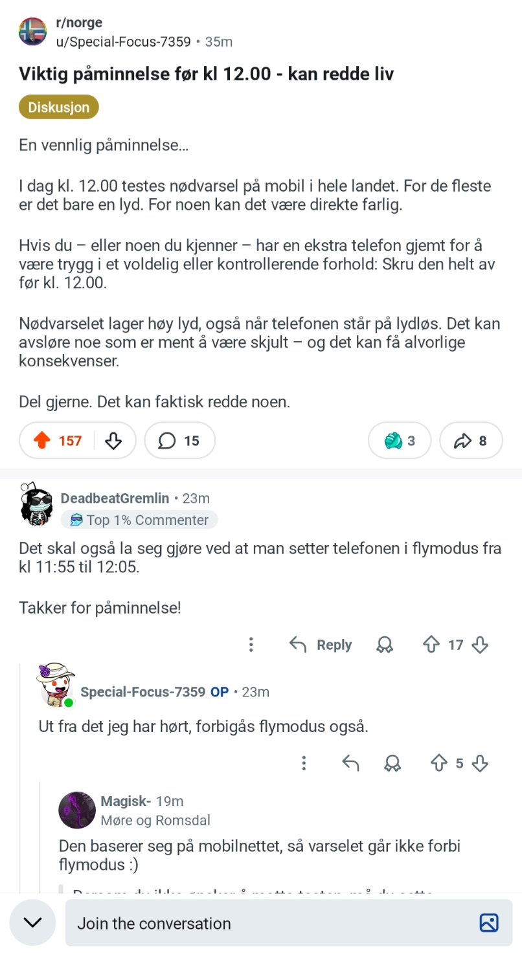Upvote OP's reply comment
The image size is (522, 980).
coord(439,763)
